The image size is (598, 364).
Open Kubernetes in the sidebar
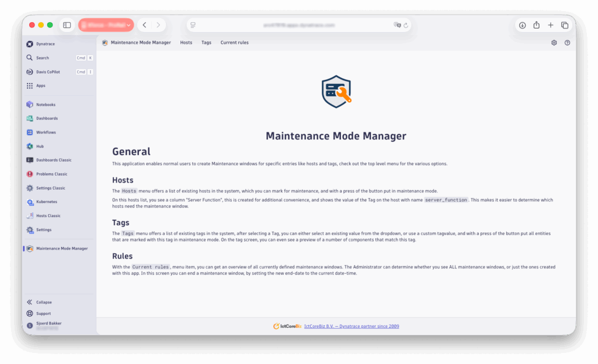pos(47,202)
